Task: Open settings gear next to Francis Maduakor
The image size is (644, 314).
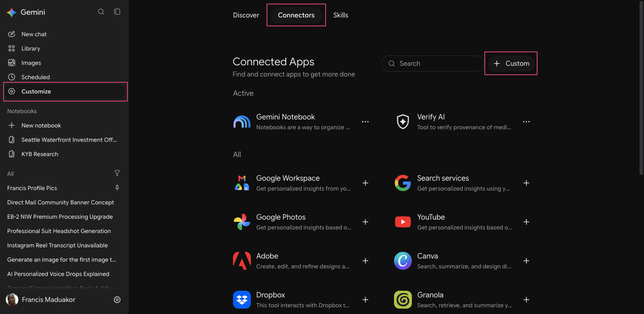Action: point(117,300)
